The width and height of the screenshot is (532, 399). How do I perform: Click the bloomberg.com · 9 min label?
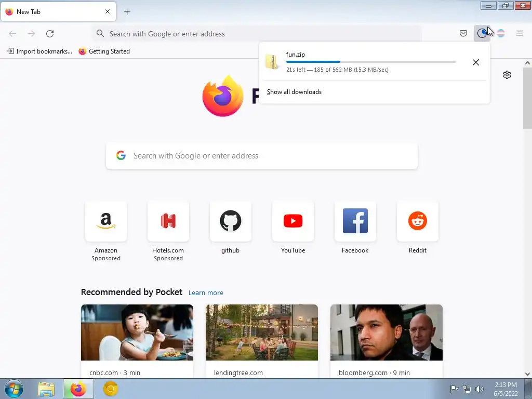(374, 373)
